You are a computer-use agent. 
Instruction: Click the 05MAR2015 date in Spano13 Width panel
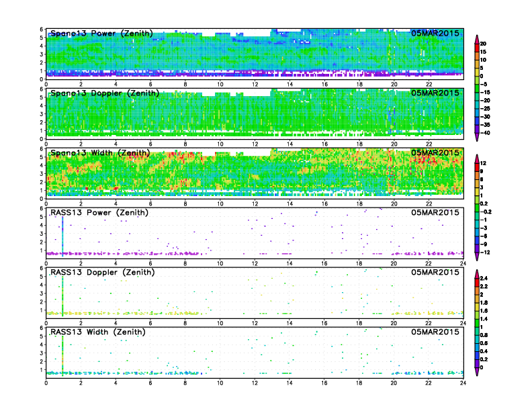(435, 152)
